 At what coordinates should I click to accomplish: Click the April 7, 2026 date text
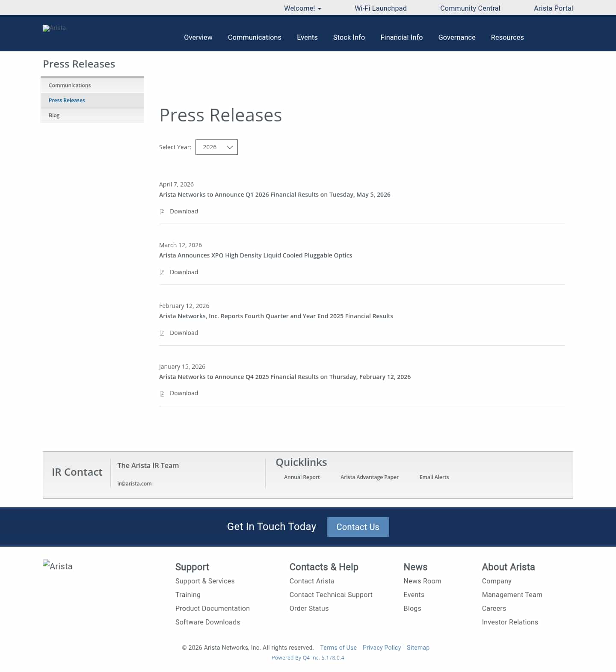(x=176, y=184)
